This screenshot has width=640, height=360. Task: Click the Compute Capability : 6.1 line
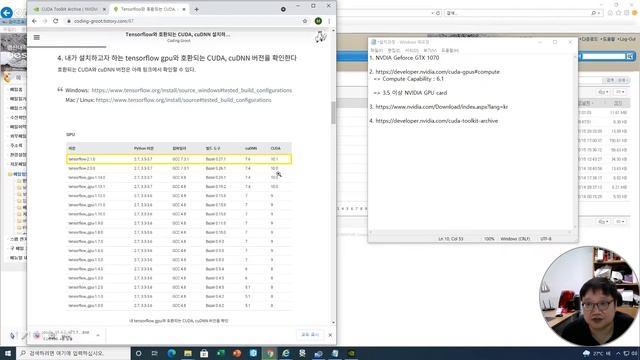tap(409, 79)
